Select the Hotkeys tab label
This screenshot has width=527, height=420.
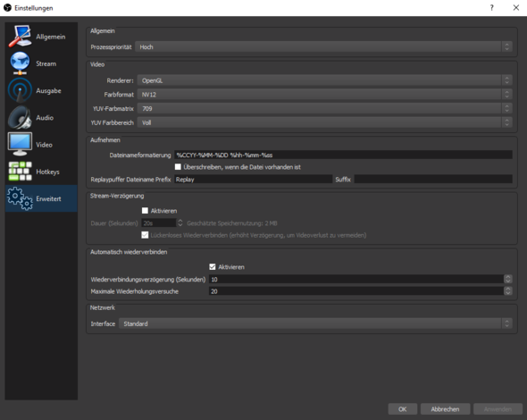(47, 172)
